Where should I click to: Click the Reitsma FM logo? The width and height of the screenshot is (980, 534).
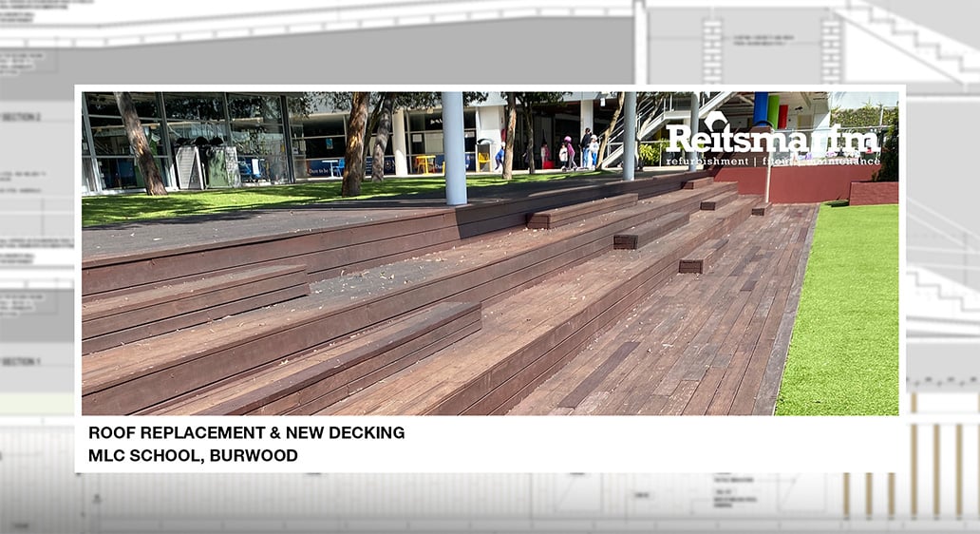click(773, 139)
